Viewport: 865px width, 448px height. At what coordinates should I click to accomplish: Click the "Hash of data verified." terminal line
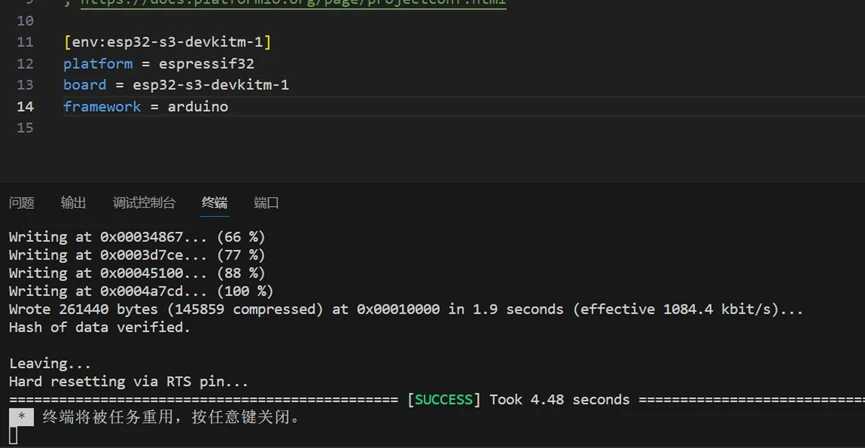pos(99,327)
